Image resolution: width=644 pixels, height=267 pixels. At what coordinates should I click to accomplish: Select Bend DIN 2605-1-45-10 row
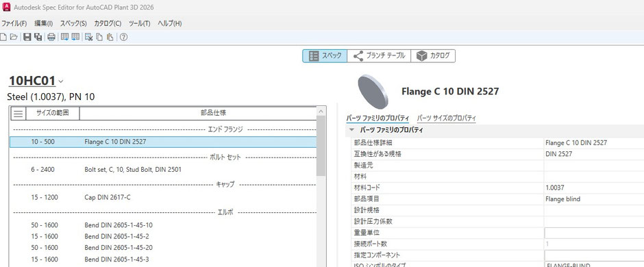[x=163, y=225]
